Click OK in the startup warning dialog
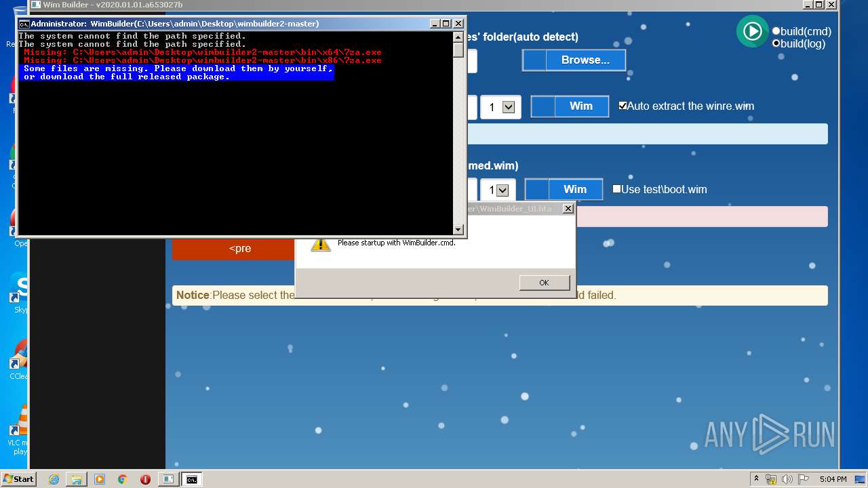868x488 pixels. pyautogui.click(x=544, y=283)
